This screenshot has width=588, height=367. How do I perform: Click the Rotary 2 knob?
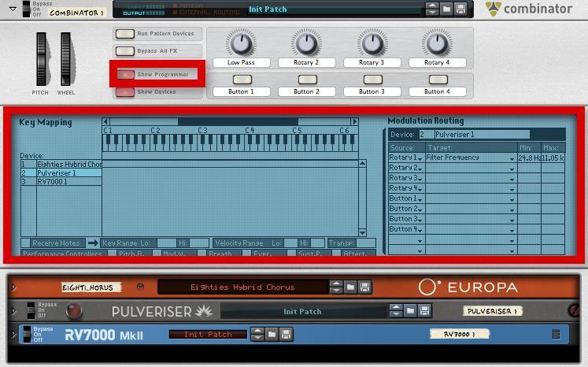tap(306, 43)
